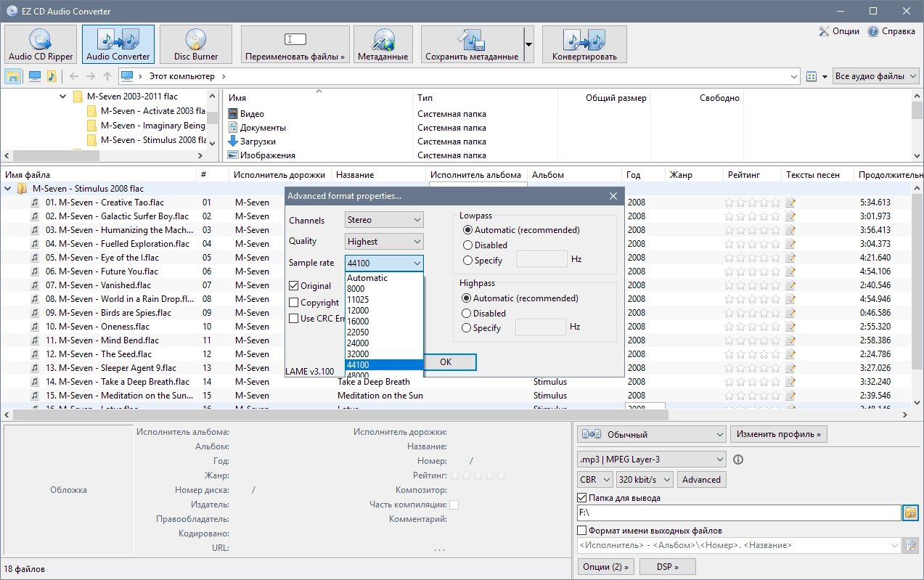Open the Все аудио файлы filter dropdown

click(x=876, y=76)
